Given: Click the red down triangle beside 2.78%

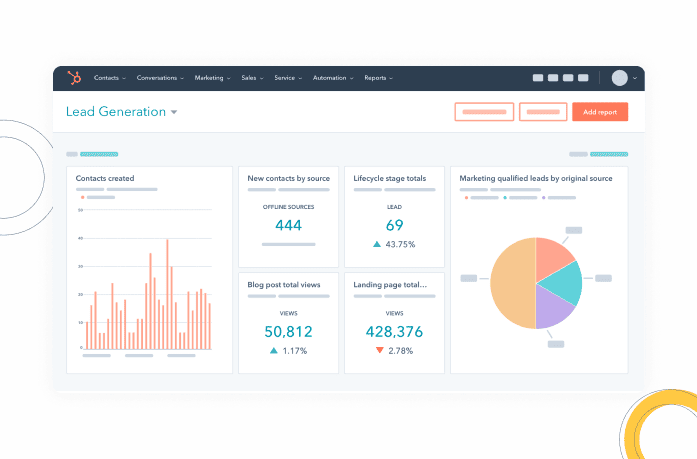Looking at the screenshot, I should click(379, 350).
